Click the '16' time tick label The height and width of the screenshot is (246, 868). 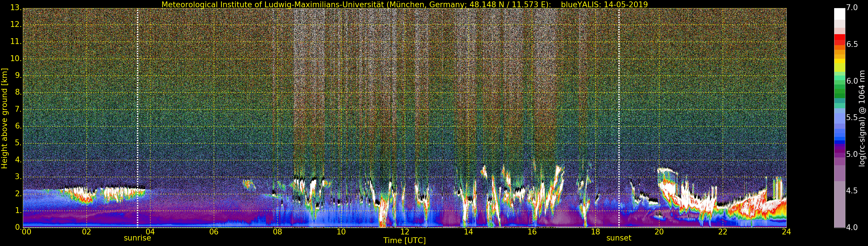tap(532, 232)
